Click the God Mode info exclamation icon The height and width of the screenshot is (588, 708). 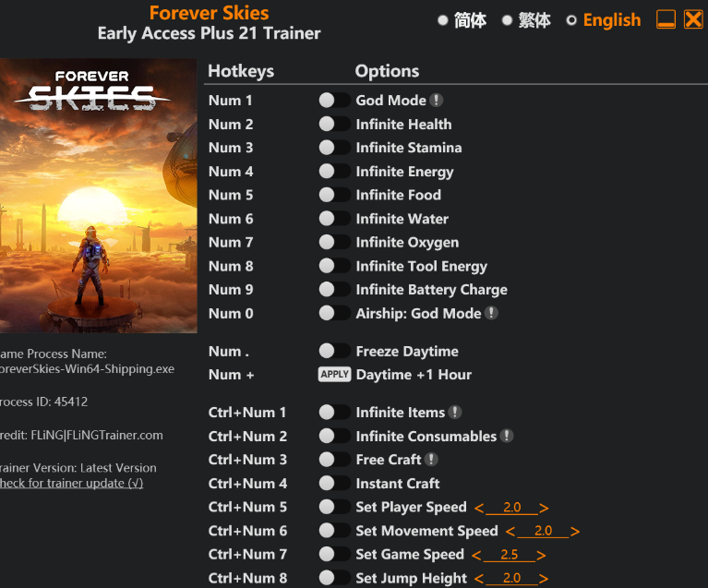(437, 101)
